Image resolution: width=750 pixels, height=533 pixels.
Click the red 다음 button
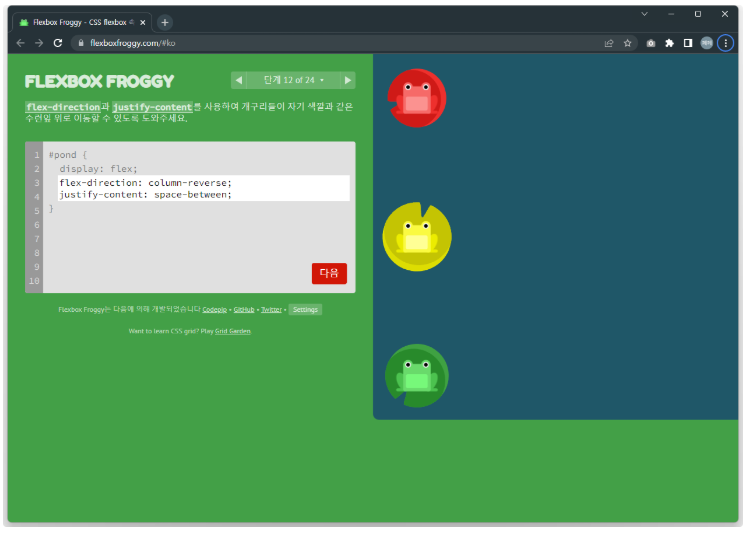(330, 274)
